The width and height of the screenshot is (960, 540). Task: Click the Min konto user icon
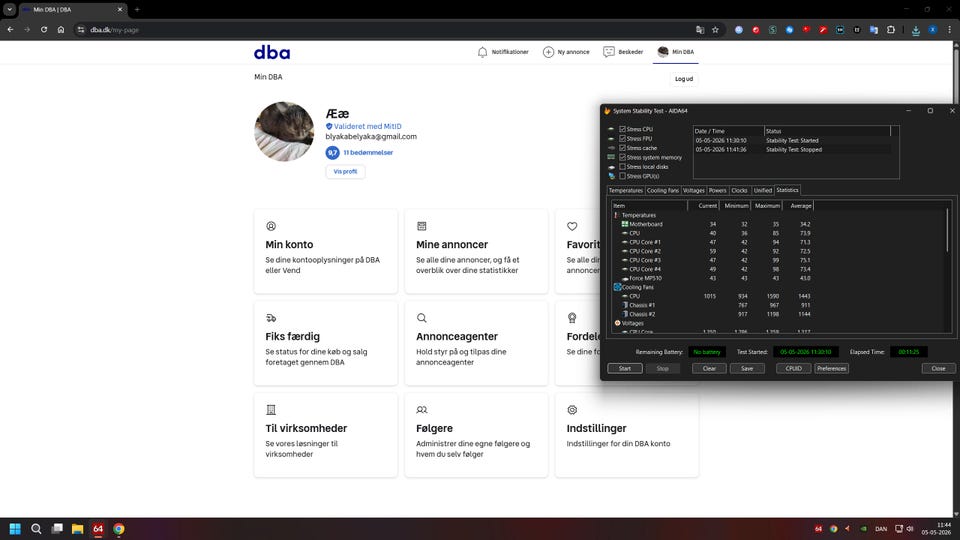271,226
